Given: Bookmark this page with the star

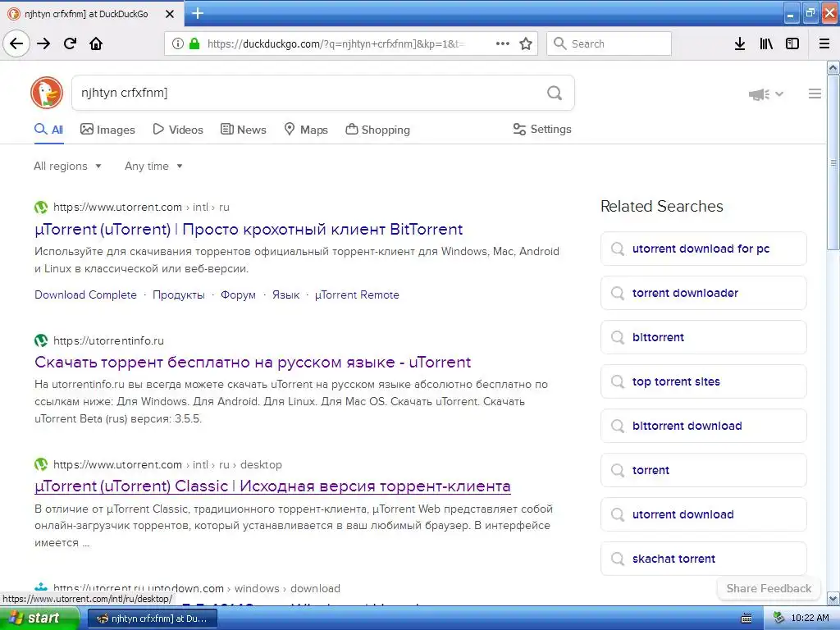Looking at the screenshot, I should click(x=526, y=43).
